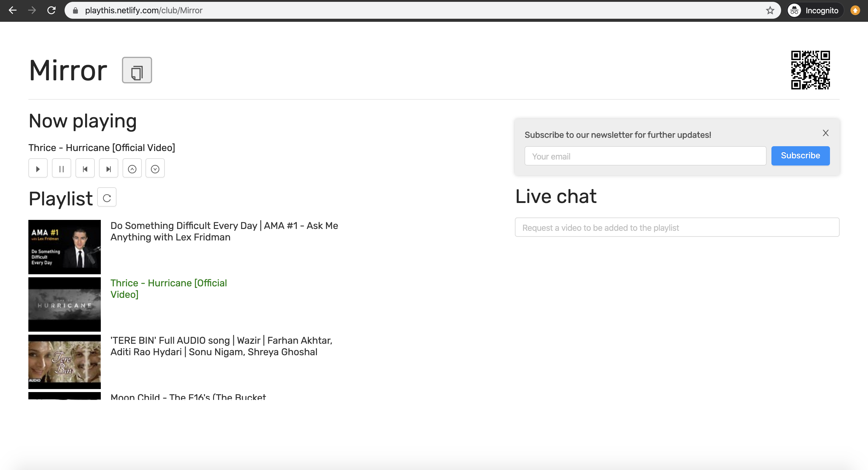Screen dimensions: 868x470
Task: Click the QR code image
Action: (810, 70)
